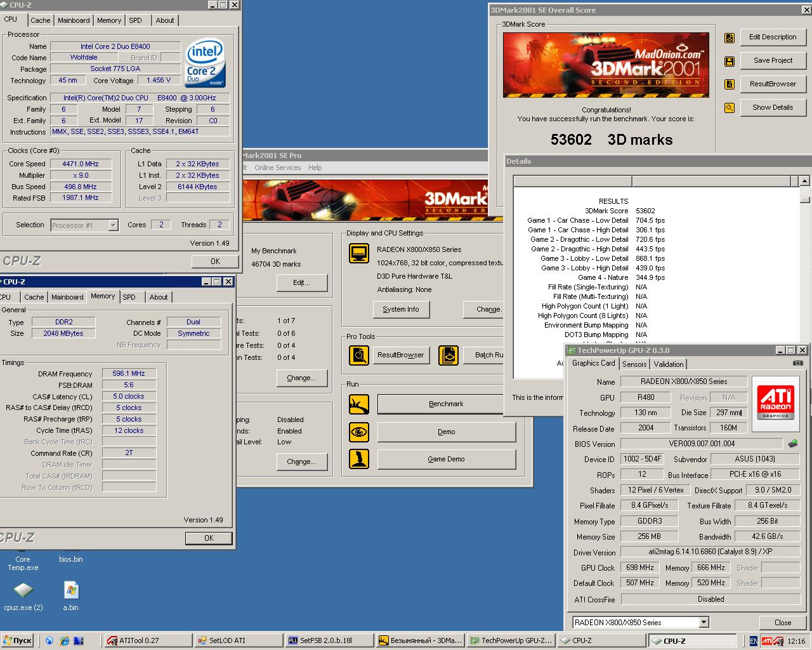Click the first quick launch icon next to Start

coord(49,641)
